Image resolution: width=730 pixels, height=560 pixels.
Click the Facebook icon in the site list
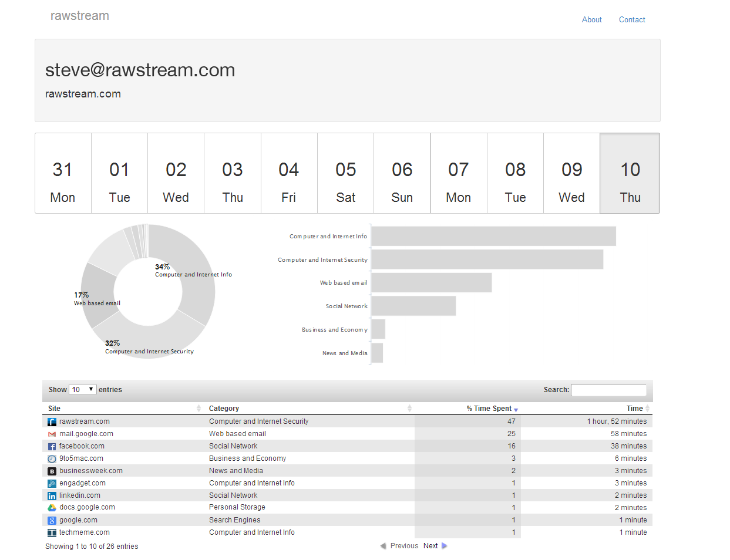click(x=52, y=446)
